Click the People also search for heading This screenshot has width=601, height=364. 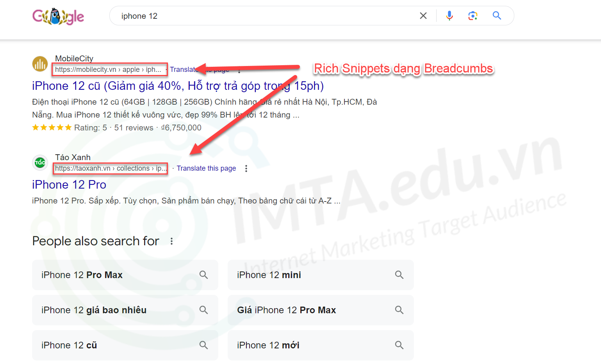[96, 241]
